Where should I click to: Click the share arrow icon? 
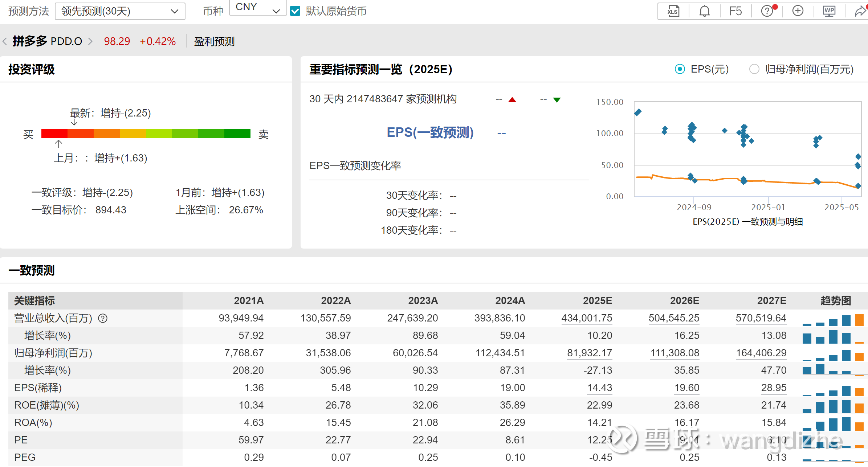coord(860,11)
